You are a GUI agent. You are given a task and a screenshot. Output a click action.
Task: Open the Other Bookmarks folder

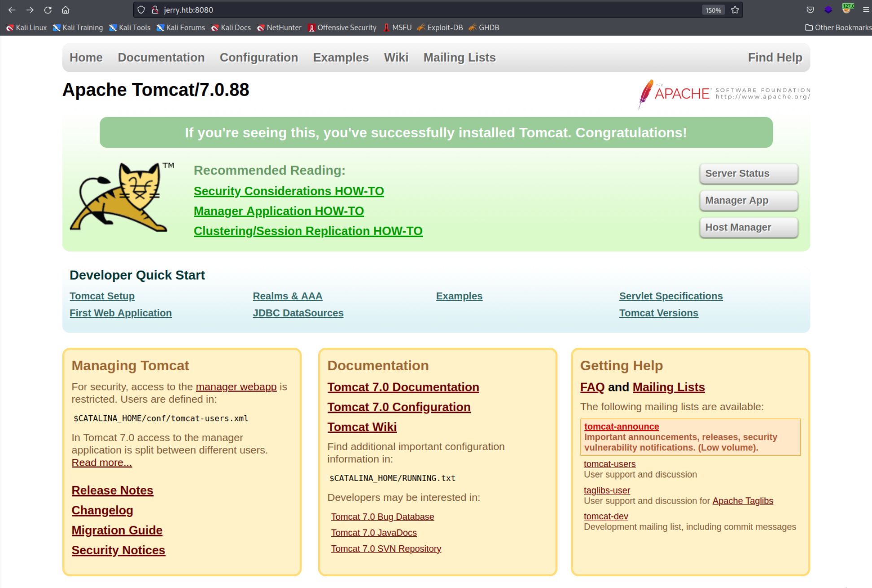(x=838, y=27)
